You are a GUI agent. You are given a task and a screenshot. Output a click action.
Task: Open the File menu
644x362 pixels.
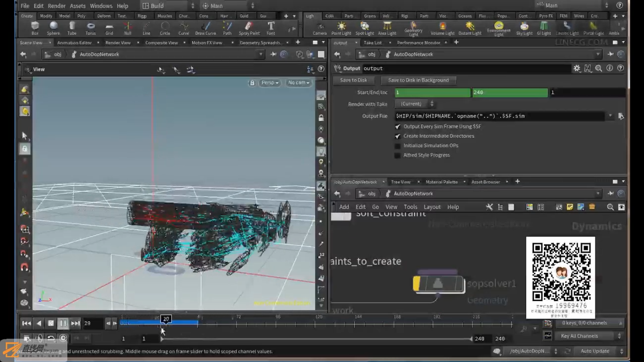(25, 6)
